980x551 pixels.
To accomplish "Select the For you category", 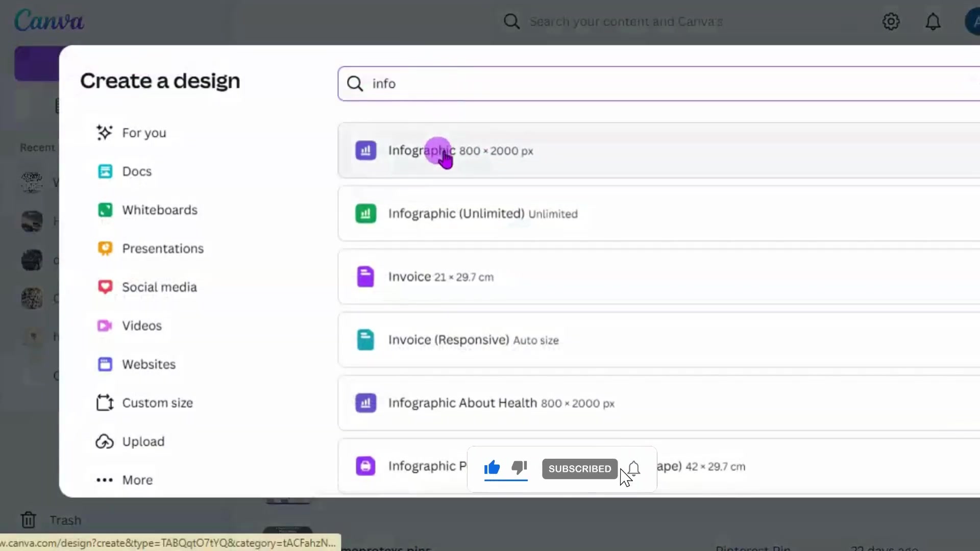I will [x=144, y=133].
